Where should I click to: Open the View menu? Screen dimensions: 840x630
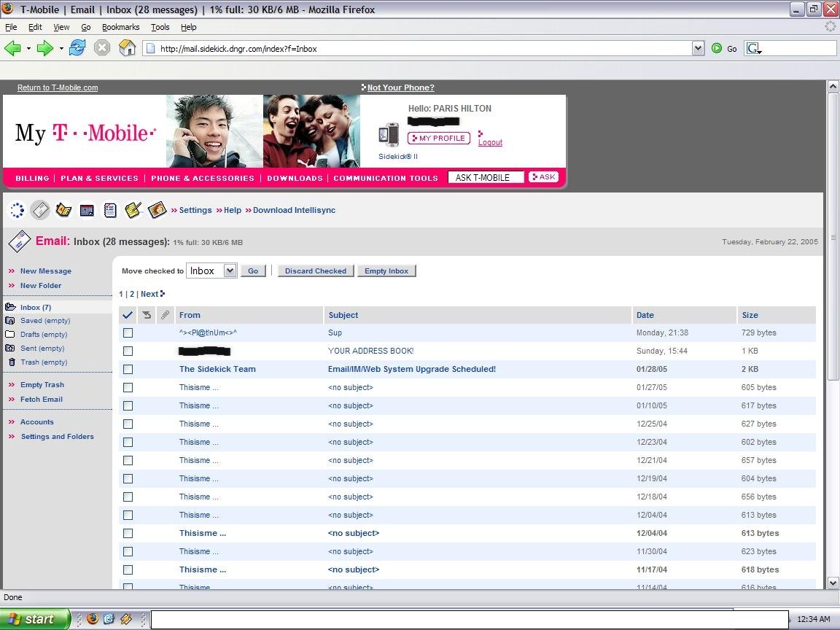(x=61, y=27)
